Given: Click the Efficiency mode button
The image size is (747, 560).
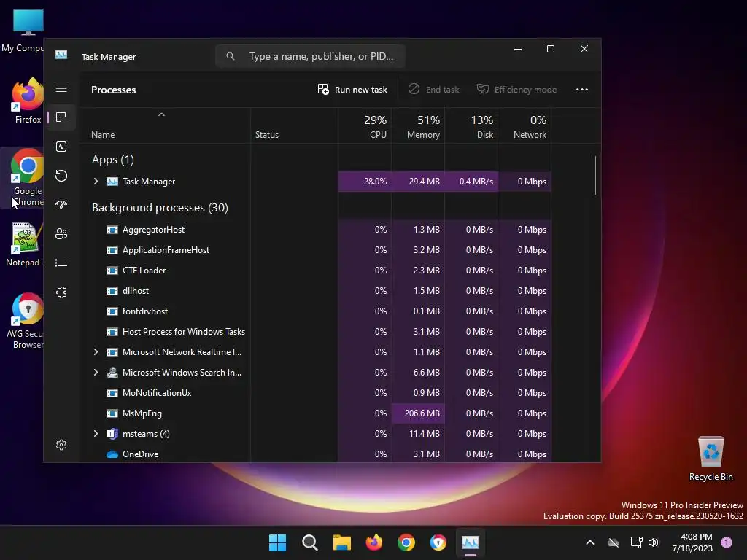Looking at the screenshot, I should pos(517,90).
